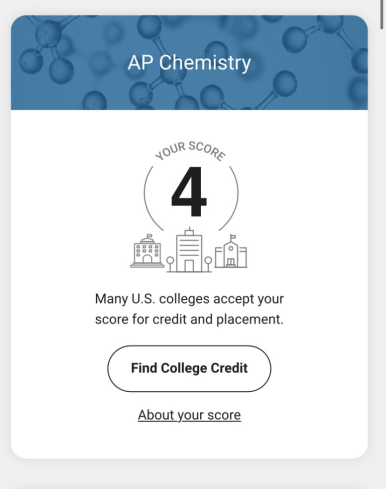Screen dimensions: 386x489
Task: Click the tall center office building icon
Action: [x=189, y=250]
